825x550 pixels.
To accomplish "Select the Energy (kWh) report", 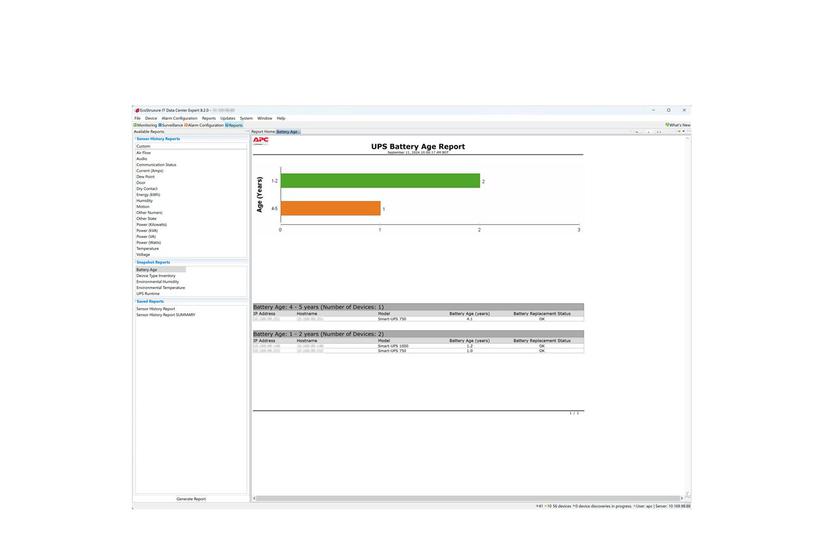I will coord(148,195).
